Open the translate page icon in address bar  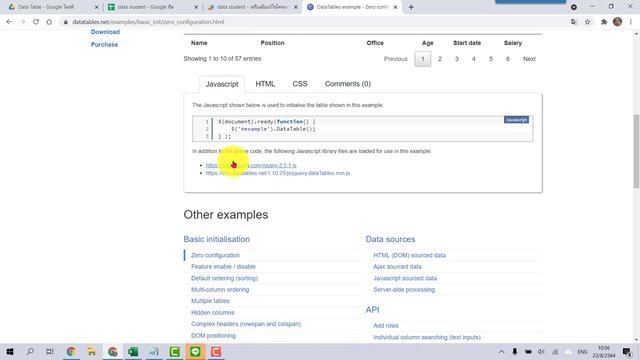574,22
